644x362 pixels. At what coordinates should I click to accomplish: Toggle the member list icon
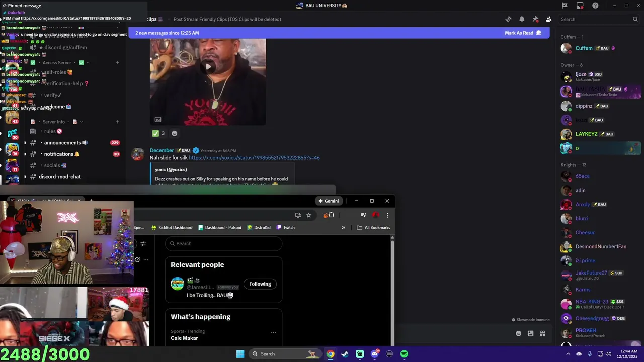point(549,19)
